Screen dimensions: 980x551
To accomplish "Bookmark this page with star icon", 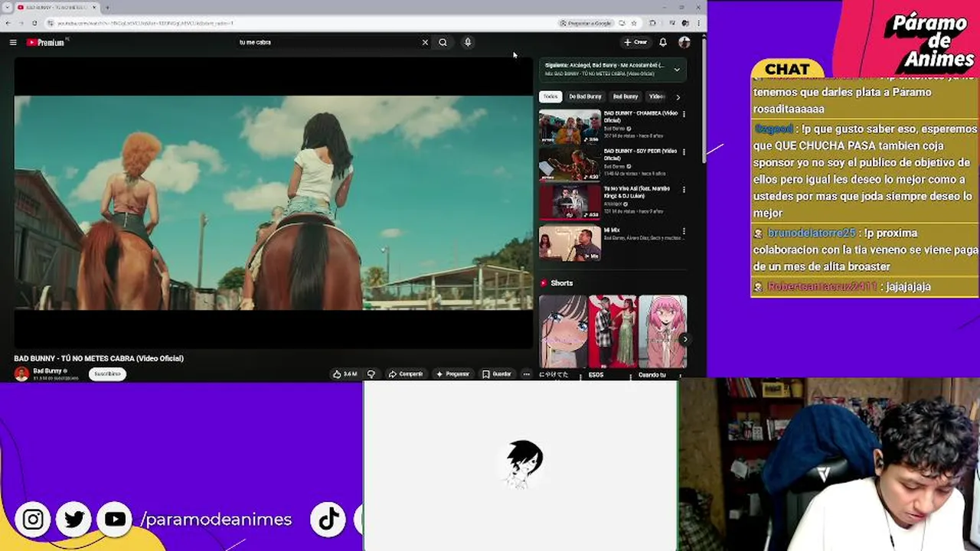I will pyautogui.click(x=632, y=23).
